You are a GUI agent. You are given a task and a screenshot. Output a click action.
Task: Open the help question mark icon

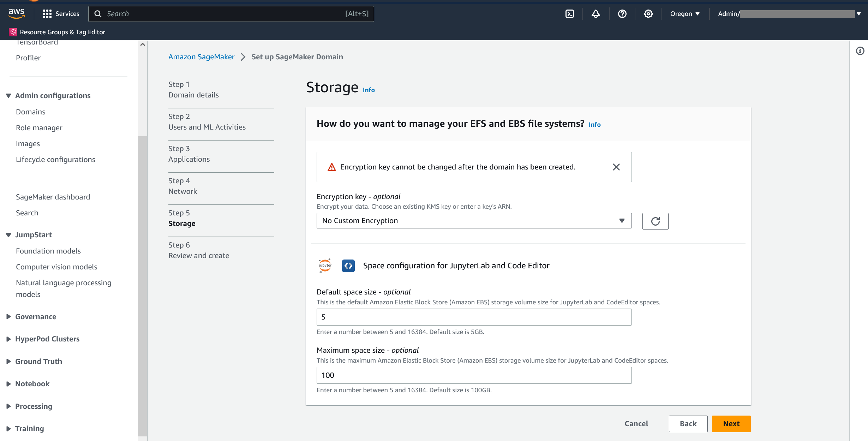tap(622, 14)
